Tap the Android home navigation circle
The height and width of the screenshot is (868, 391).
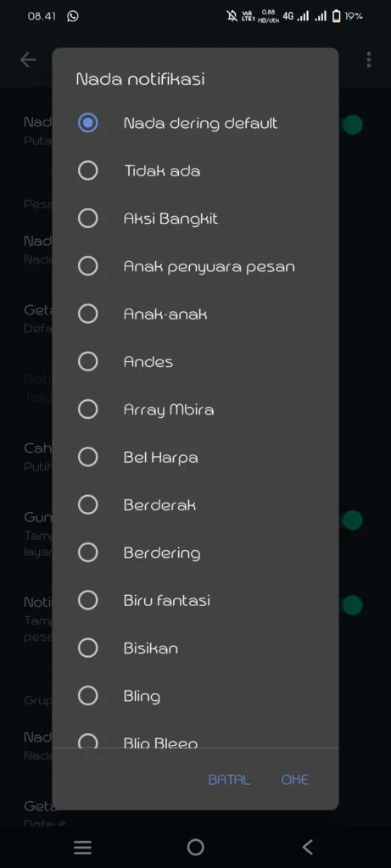195,847
